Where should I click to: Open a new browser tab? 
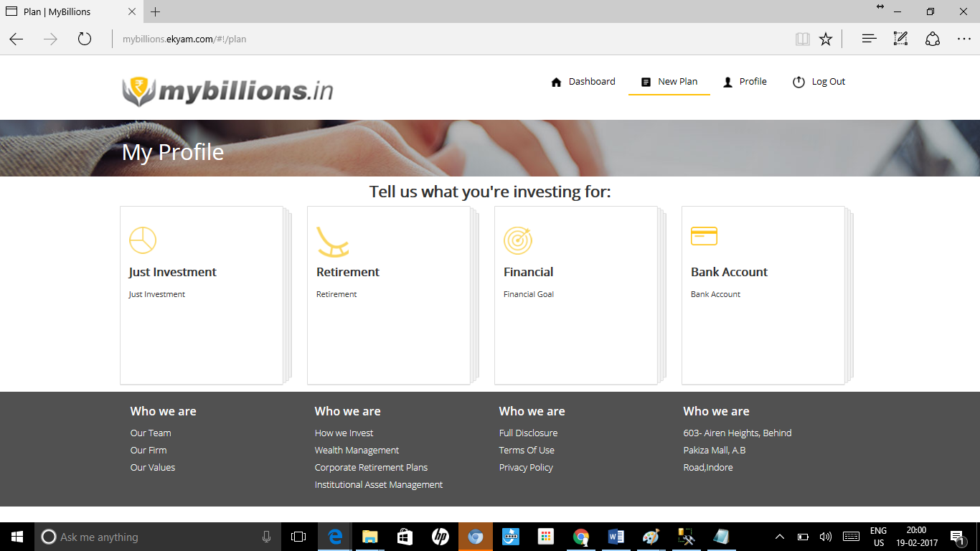point(156,12)
